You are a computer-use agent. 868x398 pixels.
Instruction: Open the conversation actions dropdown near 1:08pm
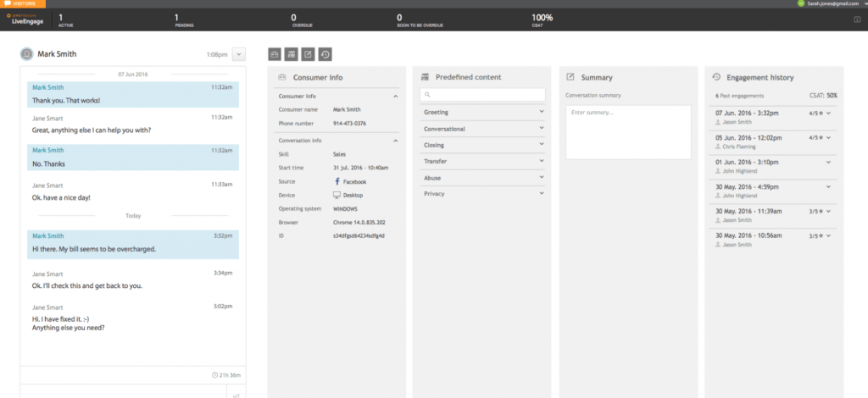(x=239, y=54)
